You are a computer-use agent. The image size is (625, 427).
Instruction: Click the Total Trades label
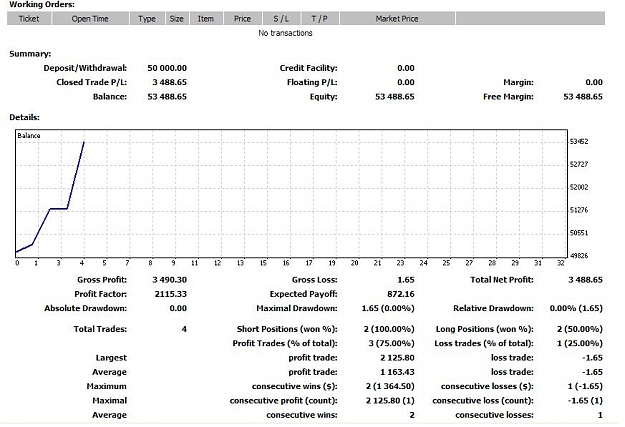[100, 329]
